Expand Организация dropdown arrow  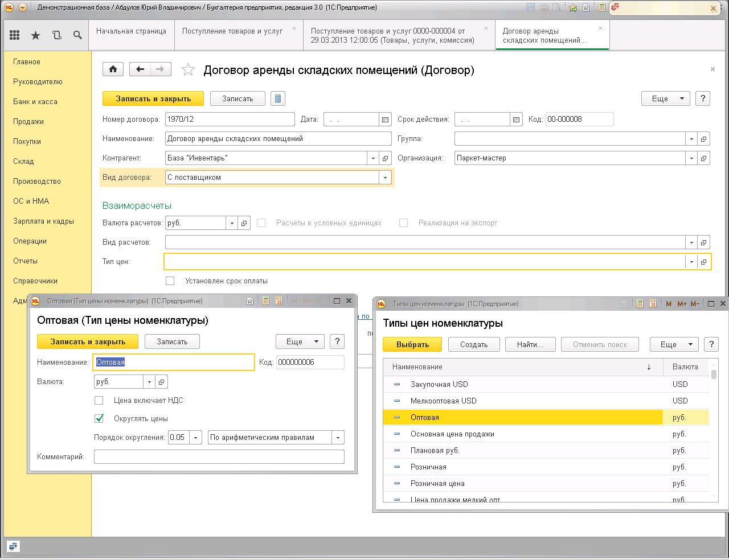[691, 158]
